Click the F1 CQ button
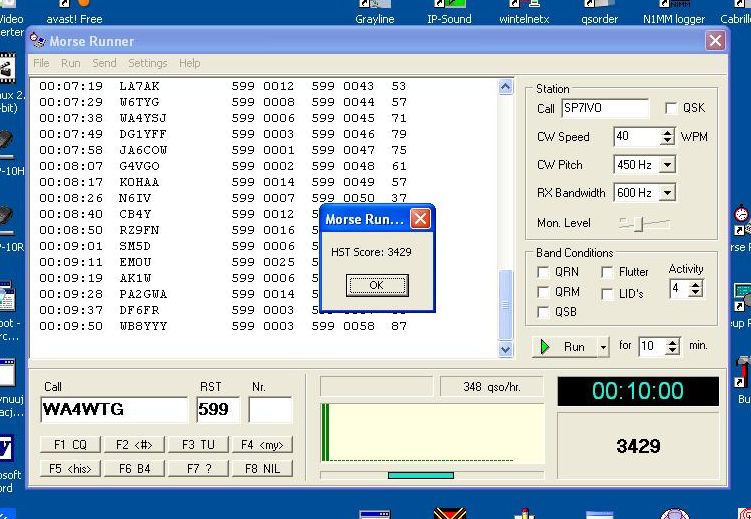Image resolution: width=751 pixels, height=519 pixels. [70, 445]
